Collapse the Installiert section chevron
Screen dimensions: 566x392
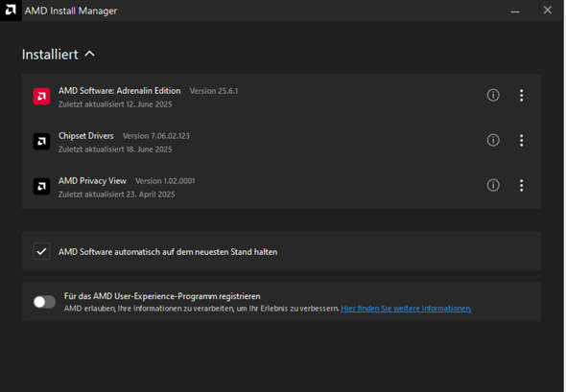[x=89, y=54]
